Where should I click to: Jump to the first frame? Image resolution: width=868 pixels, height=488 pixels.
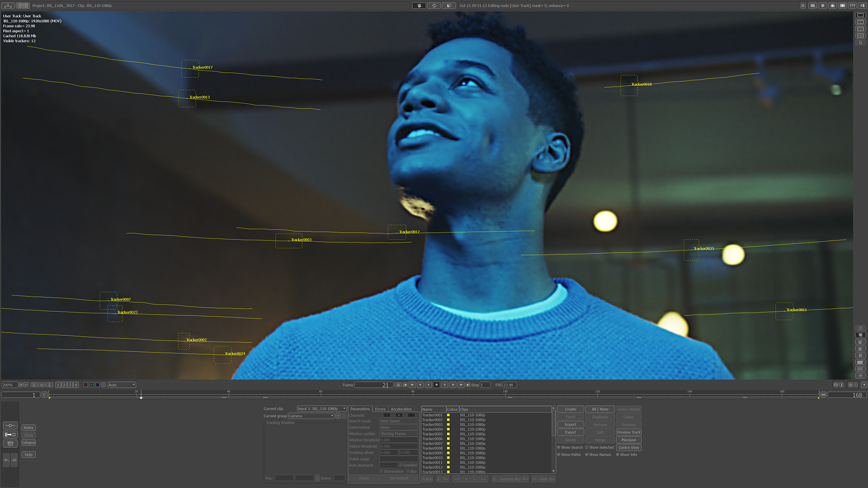412,385
